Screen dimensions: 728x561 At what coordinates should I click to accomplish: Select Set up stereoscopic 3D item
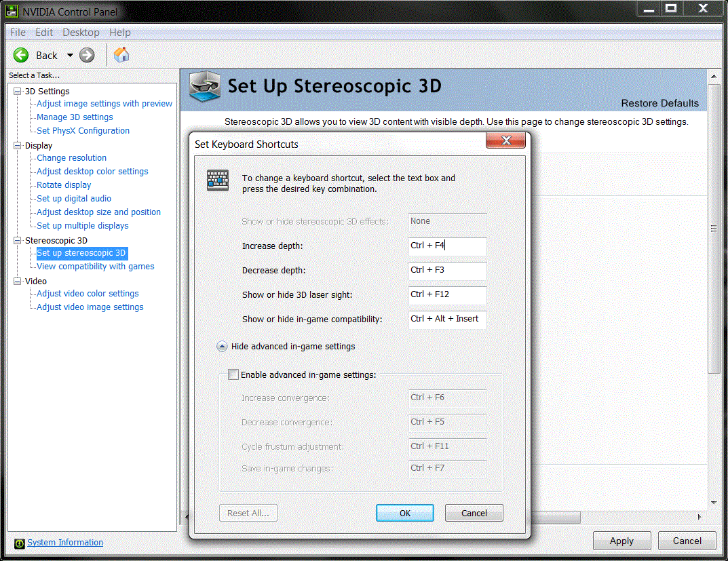[x=81, y=253]
